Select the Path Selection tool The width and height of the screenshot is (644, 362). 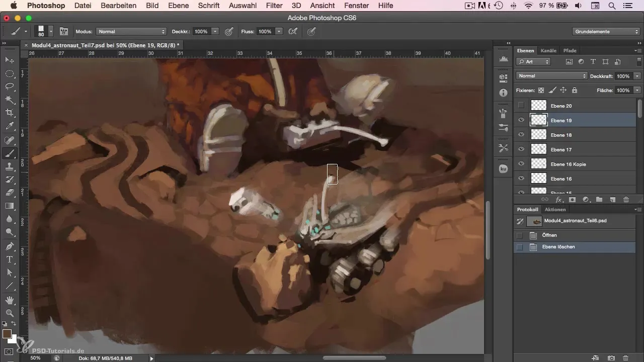(10, 273)
